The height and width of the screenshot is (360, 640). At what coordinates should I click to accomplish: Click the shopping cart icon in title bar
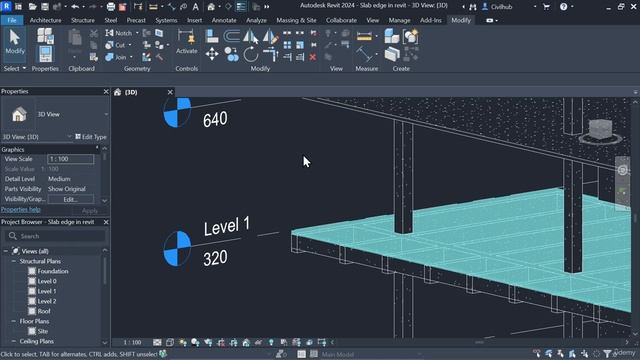(546, 7)
